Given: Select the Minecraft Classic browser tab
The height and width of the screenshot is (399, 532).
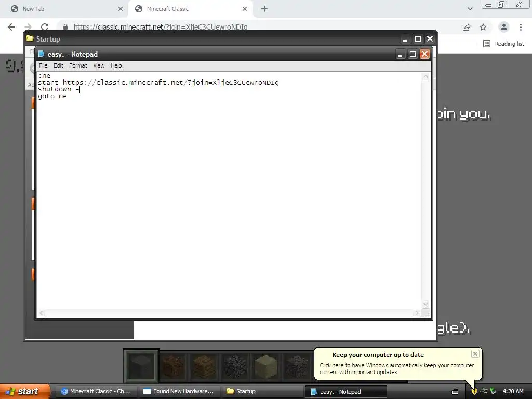Looking at the screenshot, I should click(x=190, y=9).
